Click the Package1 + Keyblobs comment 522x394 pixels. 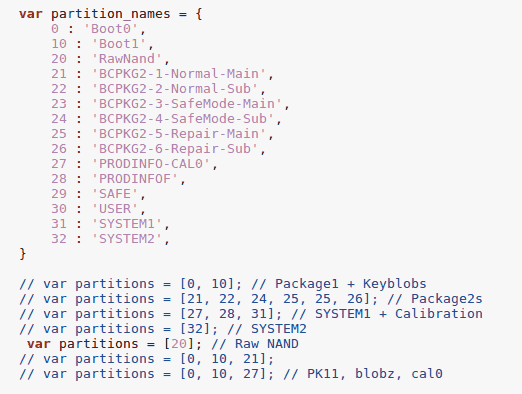pyautogui.click(x=339, y=284)
